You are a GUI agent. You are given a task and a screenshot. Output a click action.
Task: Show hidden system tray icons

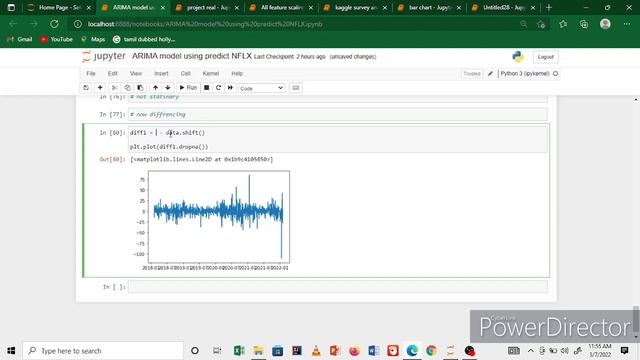pos(531,351)
